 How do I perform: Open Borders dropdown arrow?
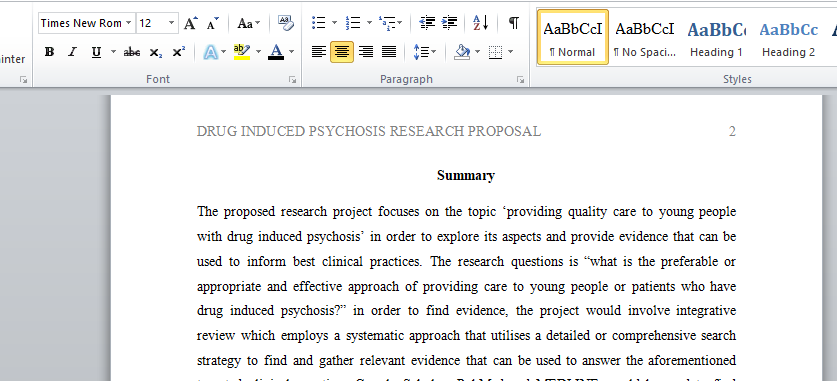(511, 52)
